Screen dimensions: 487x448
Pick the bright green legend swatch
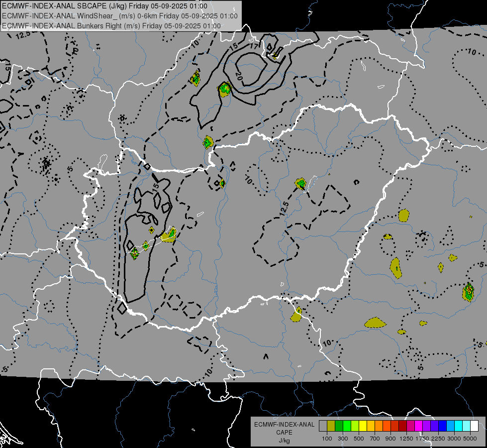347,426
